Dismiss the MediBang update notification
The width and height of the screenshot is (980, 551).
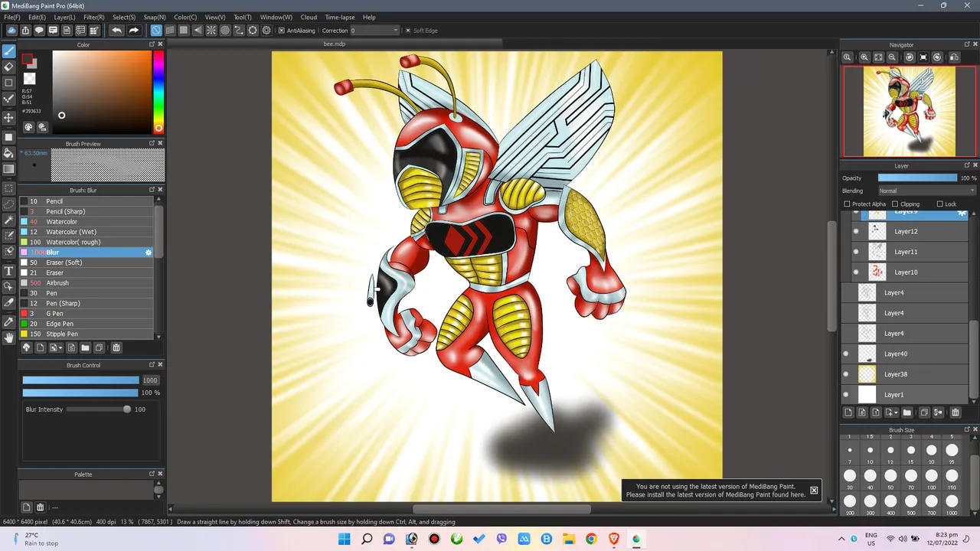[x=814, y=491]
